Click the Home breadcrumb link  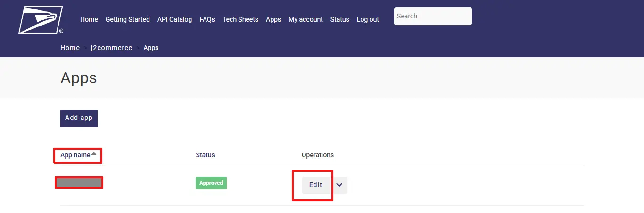70,48
